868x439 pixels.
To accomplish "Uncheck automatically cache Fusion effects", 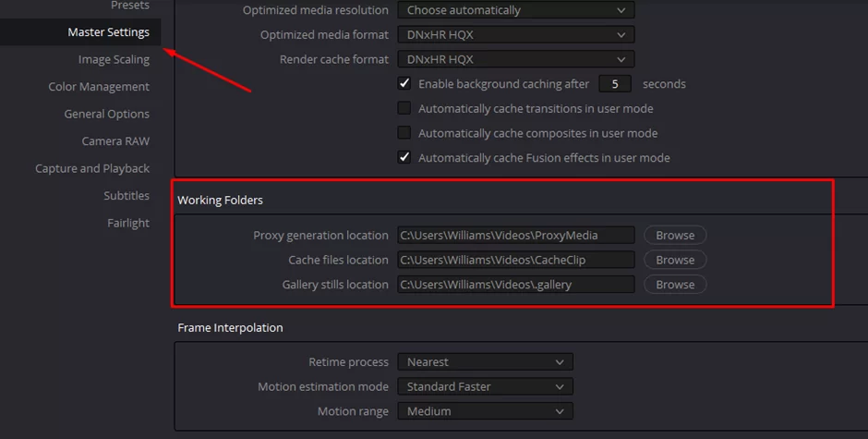I will (404, 157).
